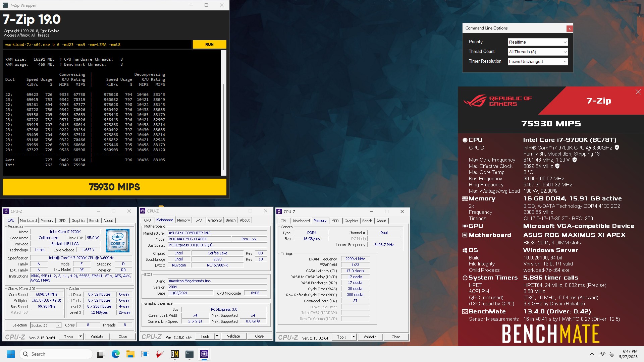
Task: Click the blue window app taskbar icon
Action: [145, 354]
